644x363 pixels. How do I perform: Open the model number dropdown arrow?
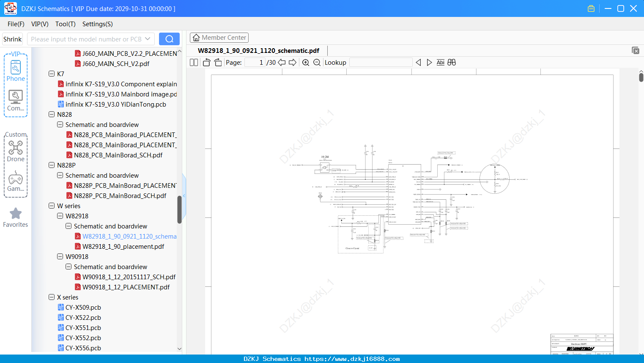coord(148,39)
